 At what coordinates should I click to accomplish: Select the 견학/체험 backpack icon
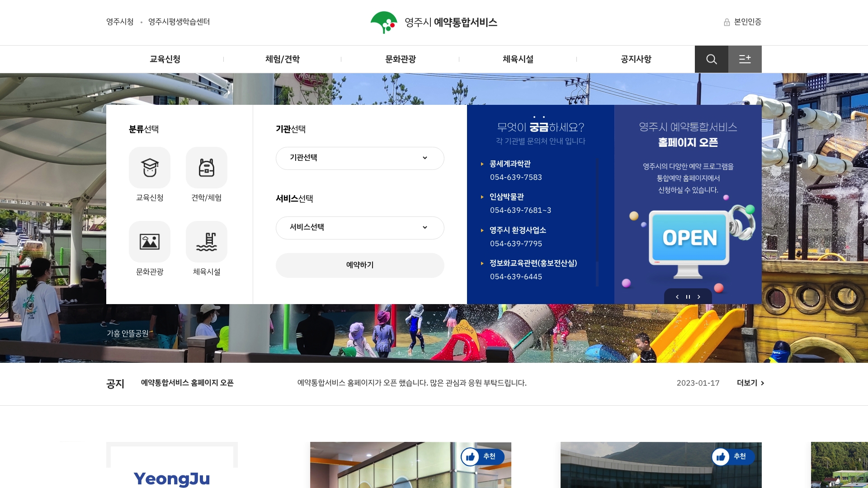pyautogui.click(x=207, y=168)
